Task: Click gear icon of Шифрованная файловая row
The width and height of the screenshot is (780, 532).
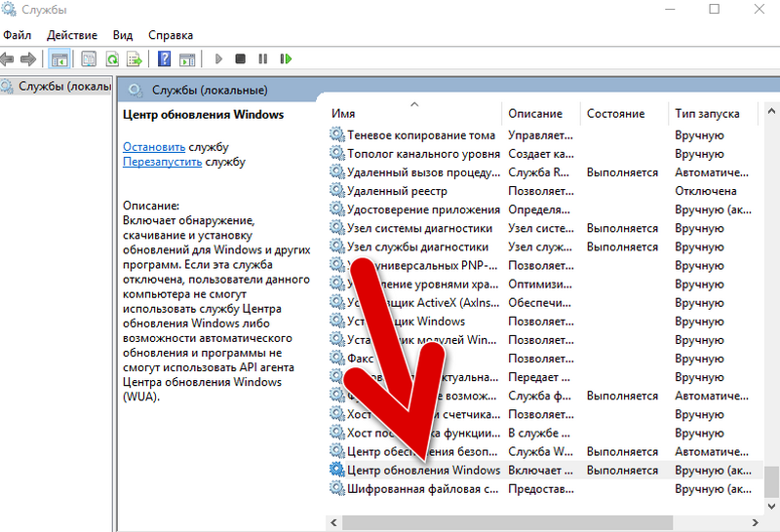Action: (x=336, y=489)
